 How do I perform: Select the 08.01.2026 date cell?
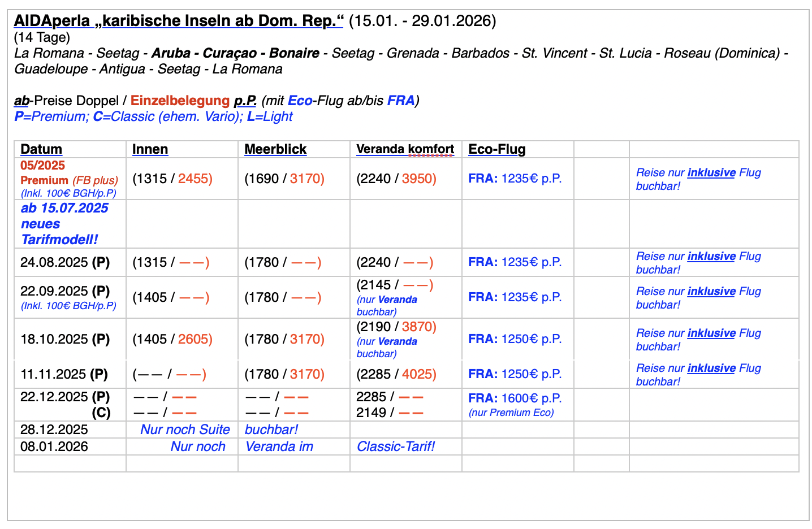54,446
